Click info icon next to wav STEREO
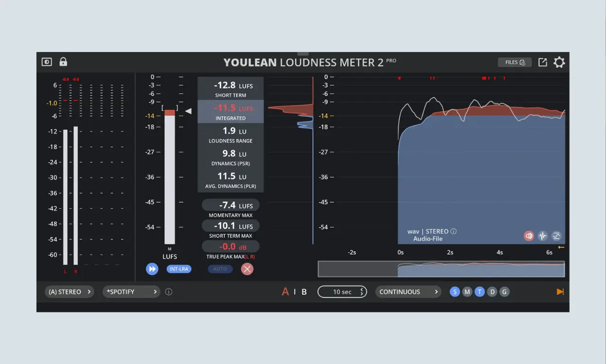606x364 pixels. coord(454,231)
